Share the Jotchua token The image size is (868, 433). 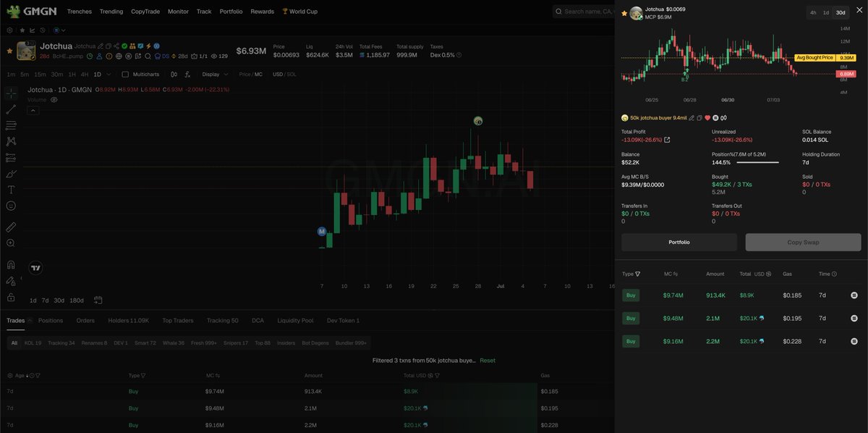116,46
